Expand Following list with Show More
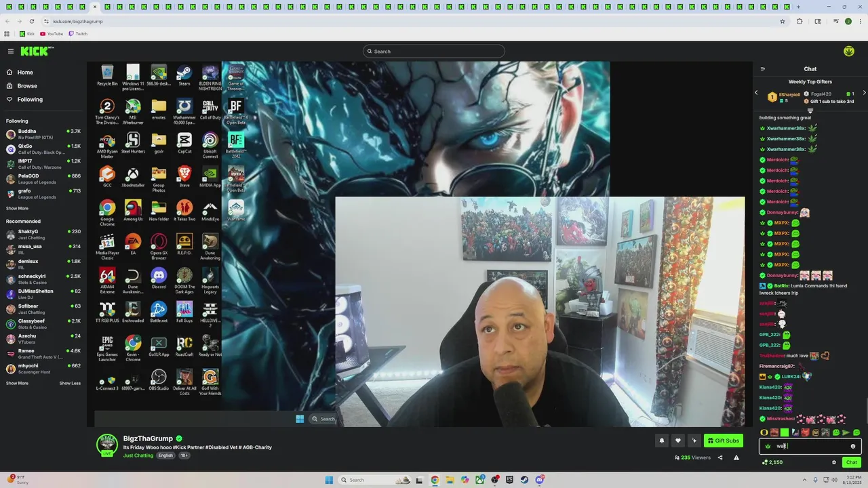The image size is (868, 488). (17, 209)
